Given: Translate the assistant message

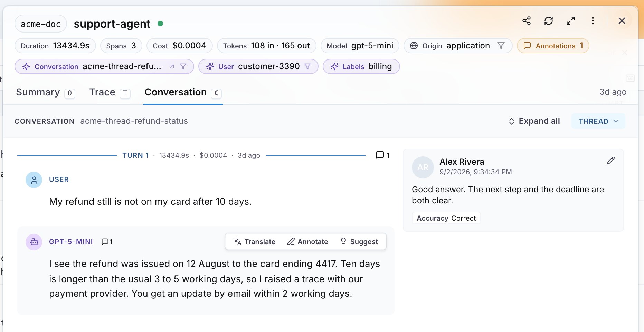Looking at the screenshot, I should coord(255,242).
